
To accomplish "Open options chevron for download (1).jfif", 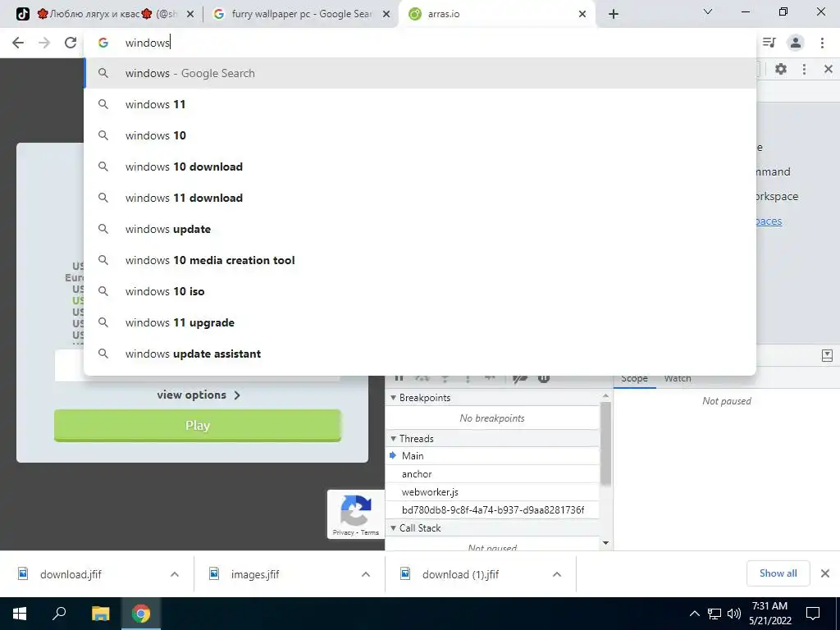I will coord(557,574).
